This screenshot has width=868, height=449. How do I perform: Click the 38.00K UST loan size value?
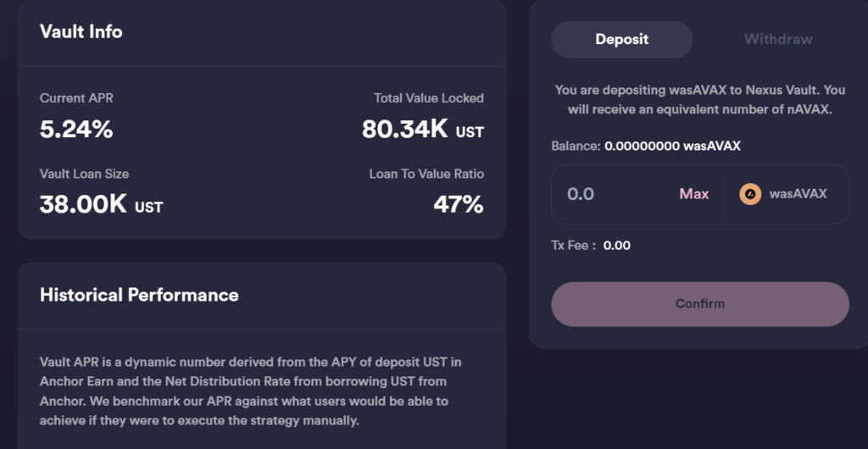click(101, 204)
